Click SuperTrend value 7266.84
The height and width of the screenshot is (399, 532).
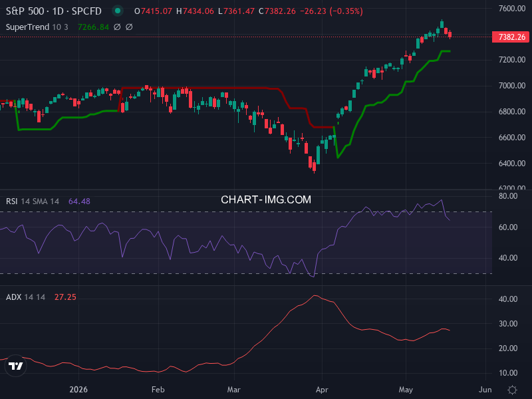(93, 27)
